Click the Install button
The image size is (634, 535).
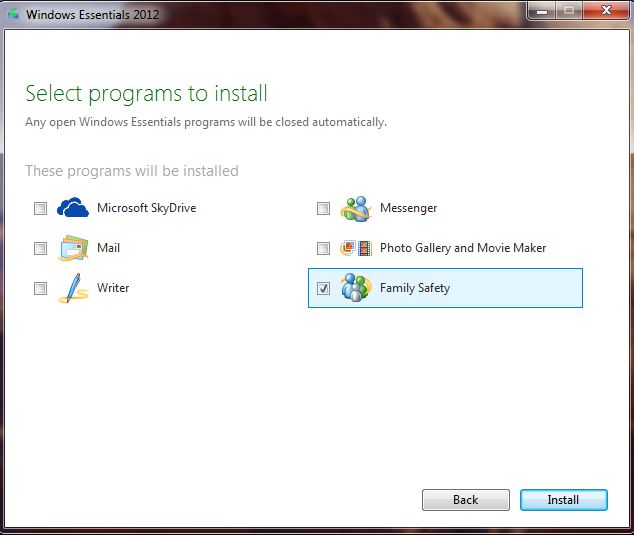point(563,500)
